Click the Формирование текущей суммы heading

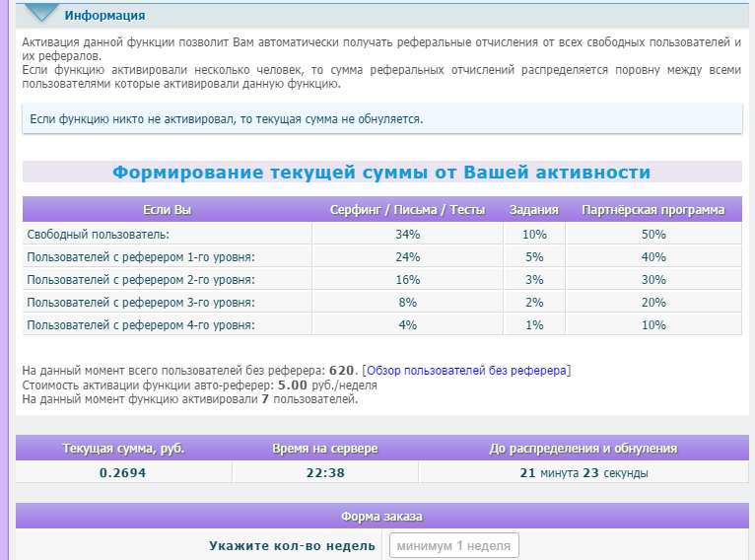pos(381,173)
